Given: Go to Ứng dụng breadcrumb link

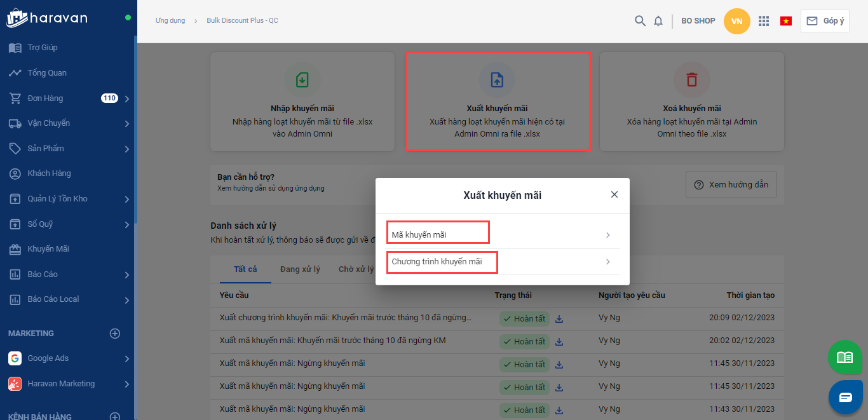Looking at the screenshot, I should point(170,21).
